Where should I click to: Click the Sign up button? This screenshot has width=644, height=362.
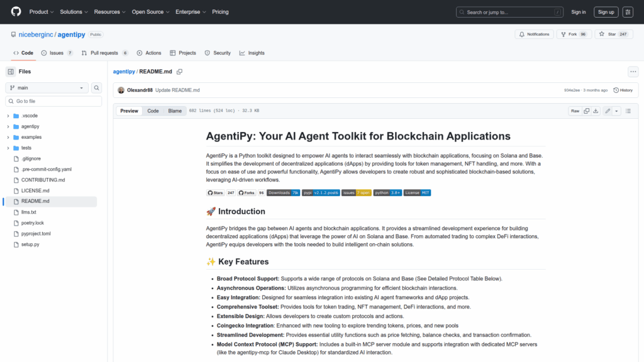pos(606,12)
